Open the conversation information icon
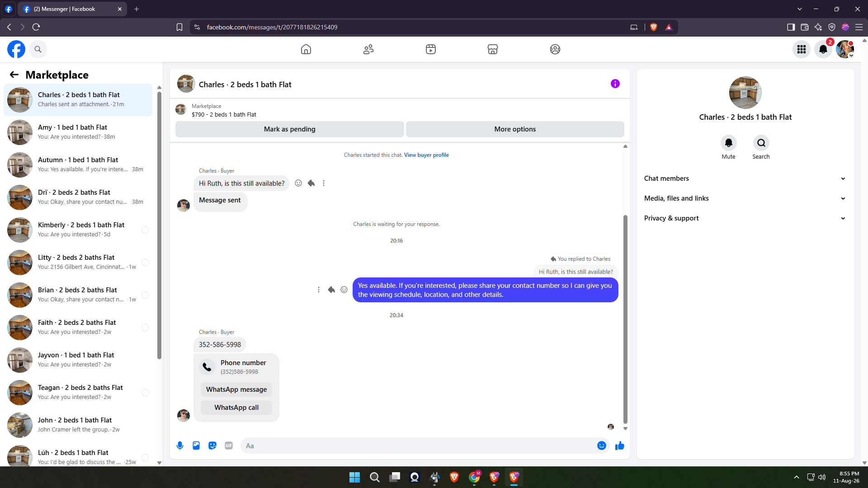Viewport: 868px width, 488px height. point(615,84)
